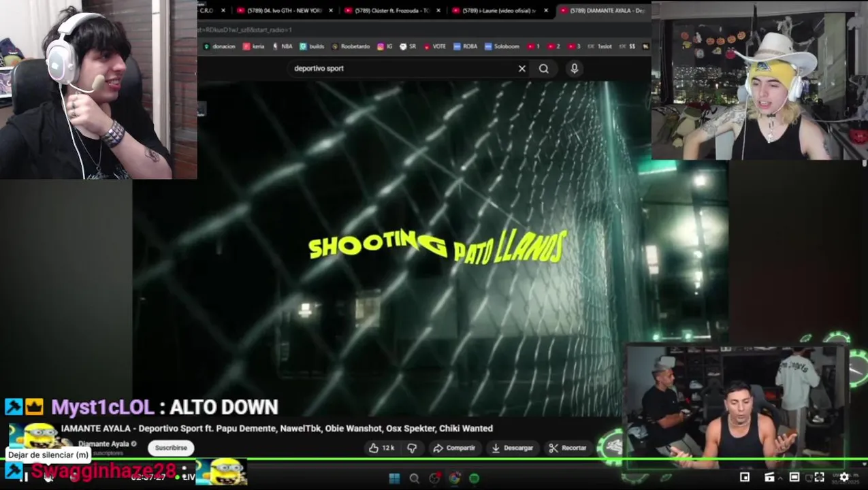Dislike the Deportivo Sport video
868x490 pixels.
[x=412, y=448]
